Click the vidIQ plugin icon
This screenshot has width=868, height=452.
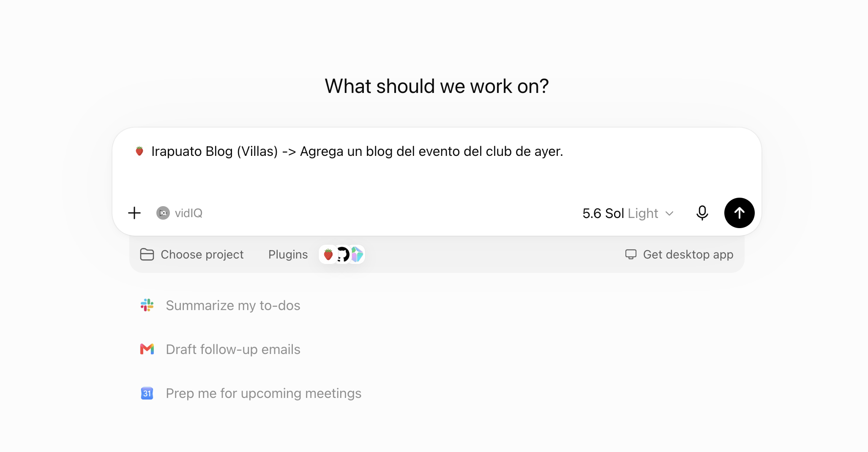click(x=163, y=213)
